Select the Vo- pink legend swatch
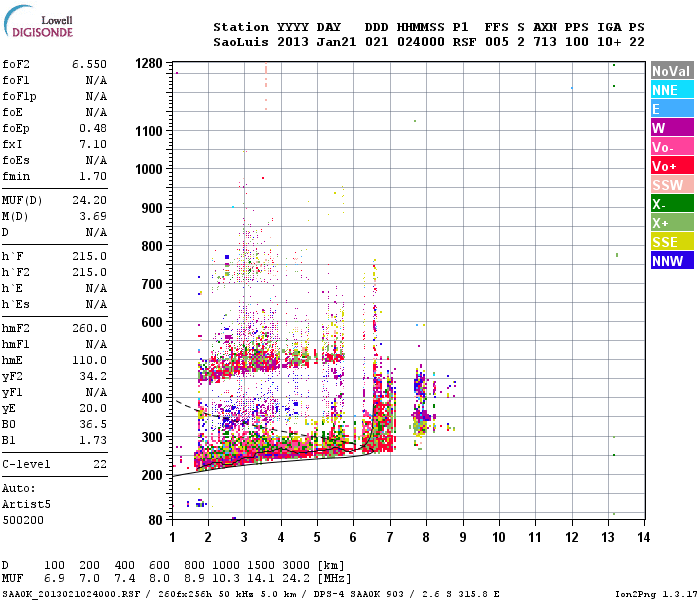The height and width of the screenshot is (600, 700). (672, 147)
